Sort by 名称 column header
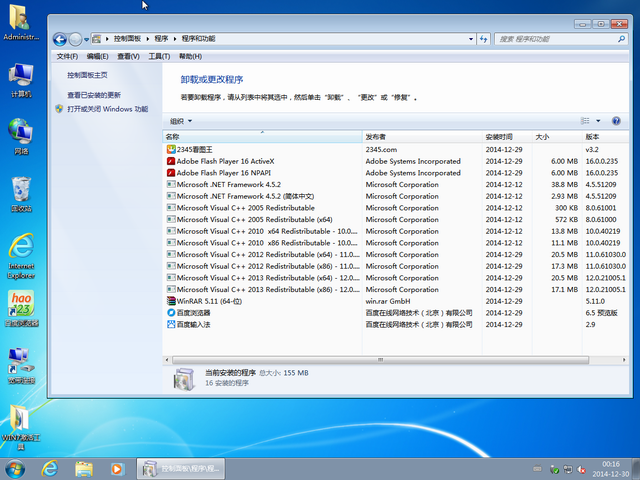The height and width of the screenshot is (480, 640). [262, 137]
